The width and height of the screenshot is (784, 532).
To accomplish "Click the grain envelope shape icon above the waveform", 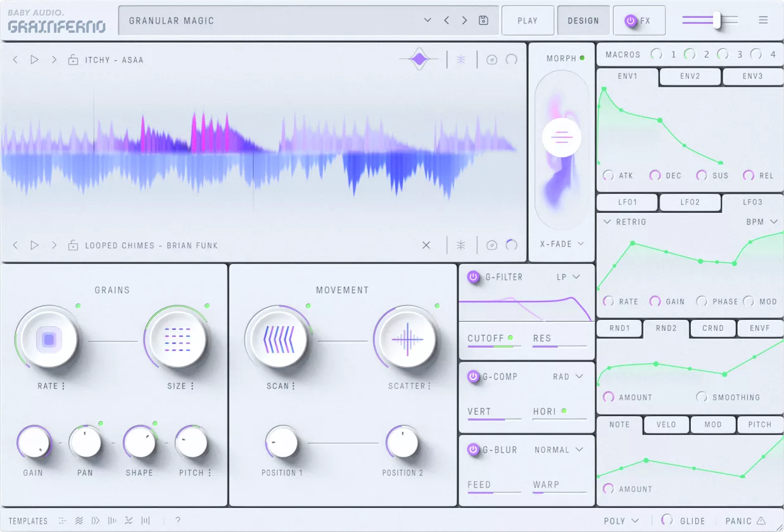I will (x=418, y=58).
